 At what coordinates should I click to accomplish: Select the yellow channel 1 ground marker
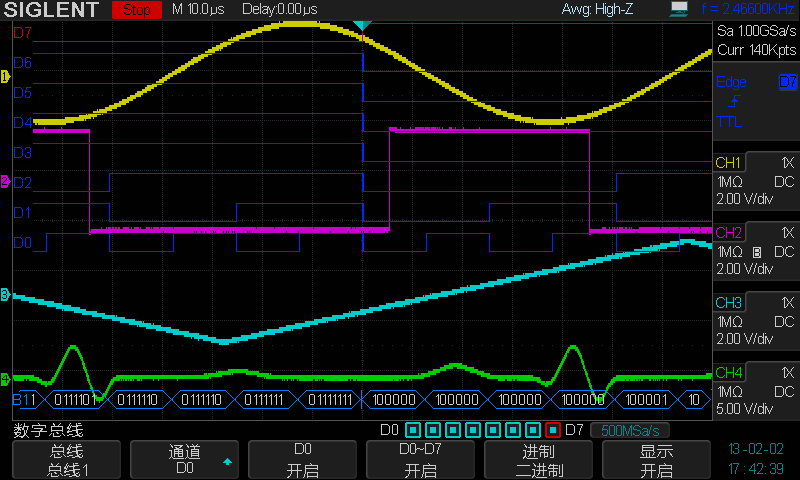tap(5, 77)
